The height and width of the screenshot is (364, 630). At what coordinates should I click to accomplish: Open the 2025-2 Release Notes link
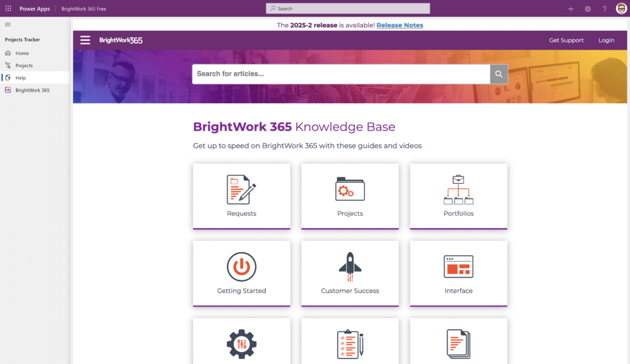click(399, 25)
